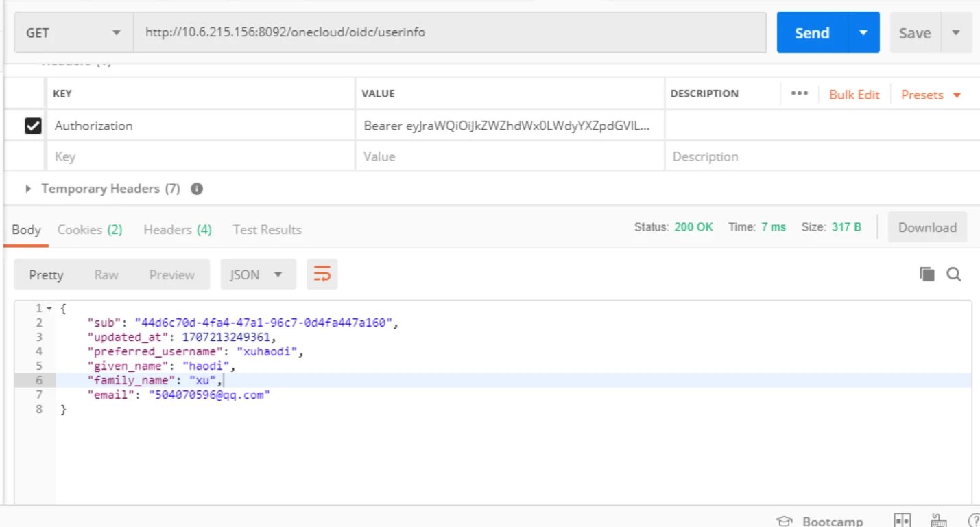Copy the response to clipboard
This screenshot has height=527, width=980.
click(x=927, y=274)
